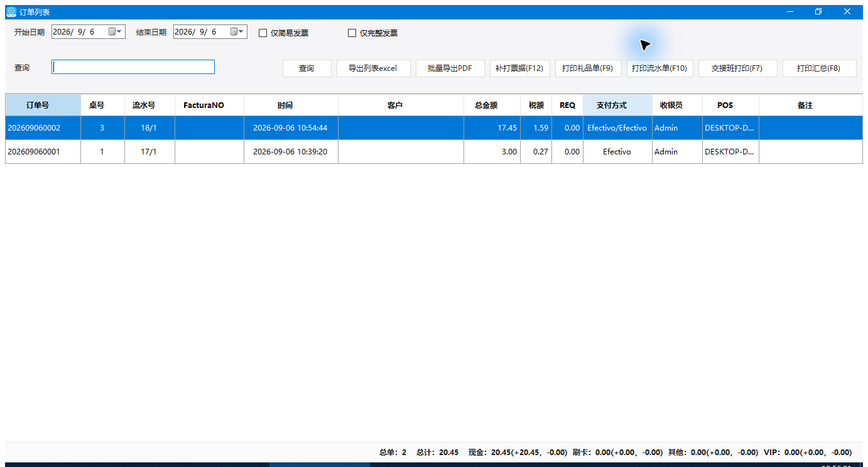Export list with 导出列表excel button
868x467 pixels.
373,68
